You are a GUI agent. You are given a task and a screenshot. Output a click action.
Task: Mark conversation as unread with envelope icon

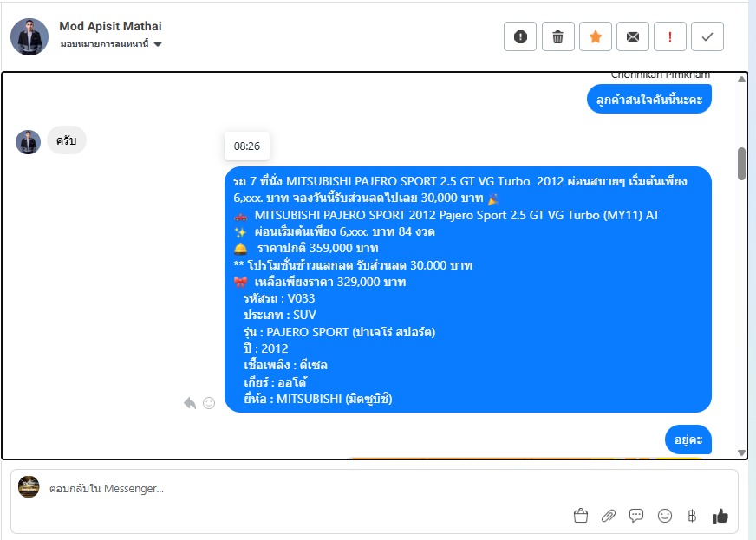tap(633, 36)
